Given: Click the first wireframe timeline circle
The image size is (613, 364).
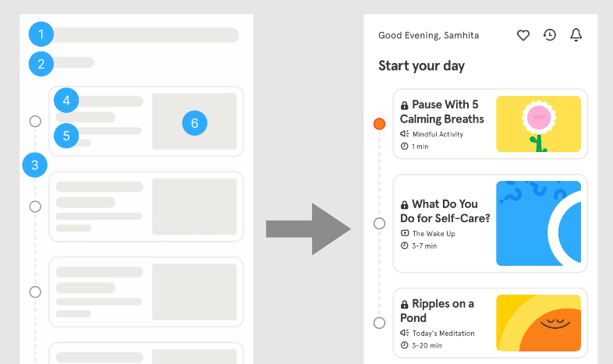Looking at the screenshot, I should click(x=35, y=122).
